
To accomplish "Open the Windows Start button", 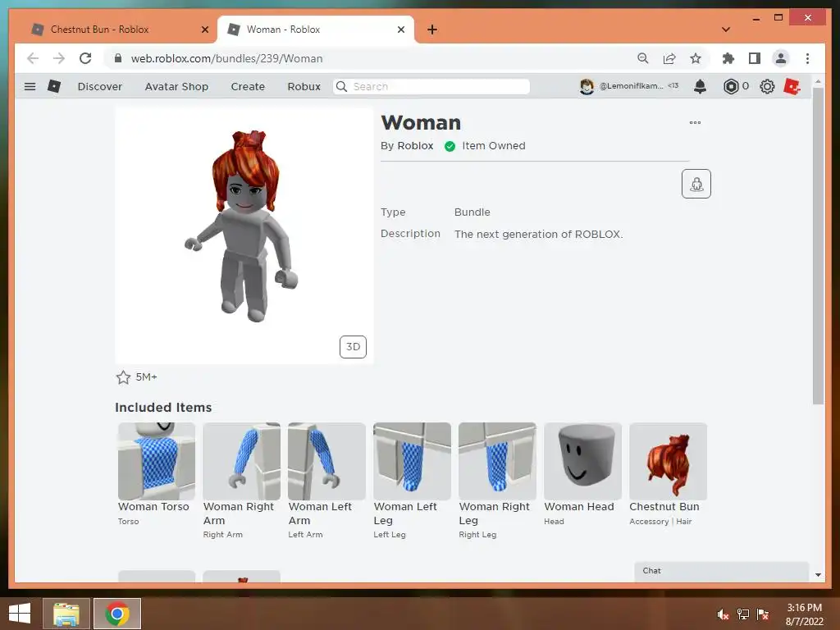I will pos(20,614).
